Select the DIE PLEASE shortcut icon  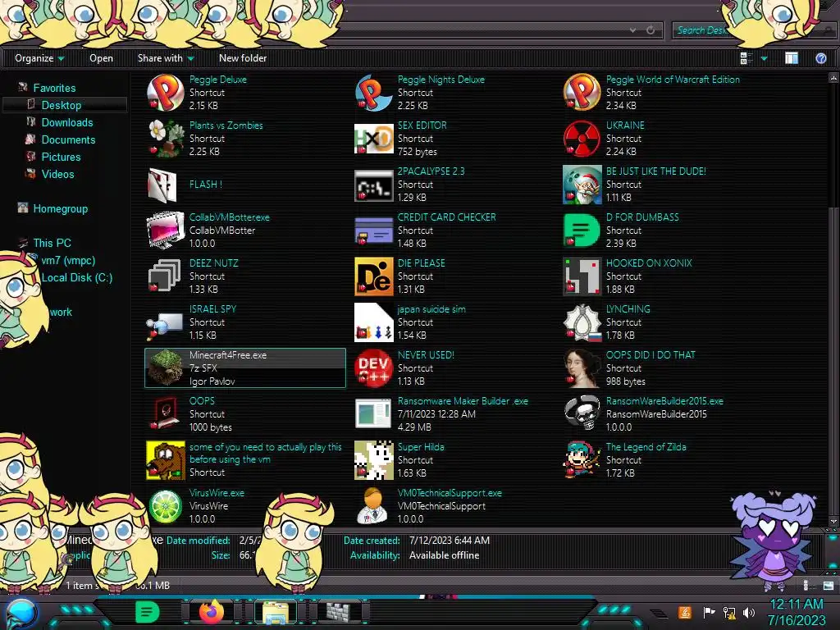coord(374,276)
